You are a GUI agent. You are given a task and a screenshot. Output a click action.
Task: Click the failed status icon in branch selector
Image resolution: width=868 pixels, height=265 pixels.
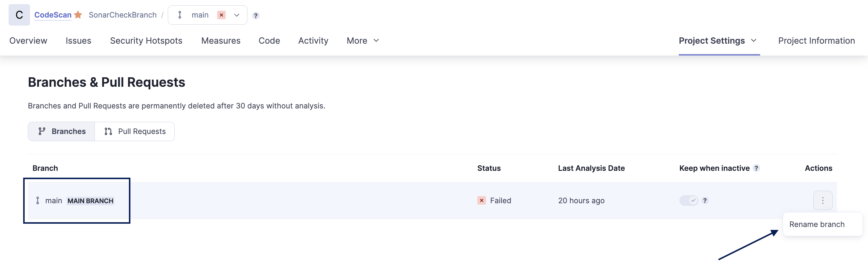[x=221, y=15]
